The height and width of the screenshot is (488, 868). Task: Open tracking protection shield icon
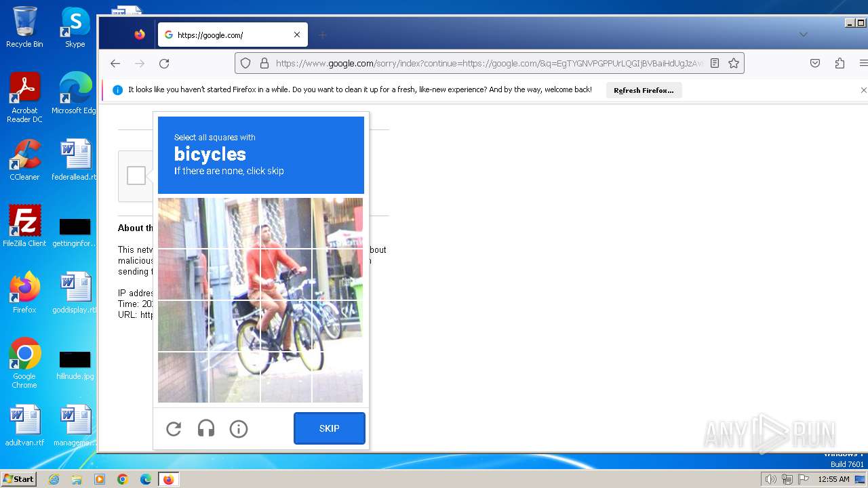pyautogui.click(x=245, y=63)
